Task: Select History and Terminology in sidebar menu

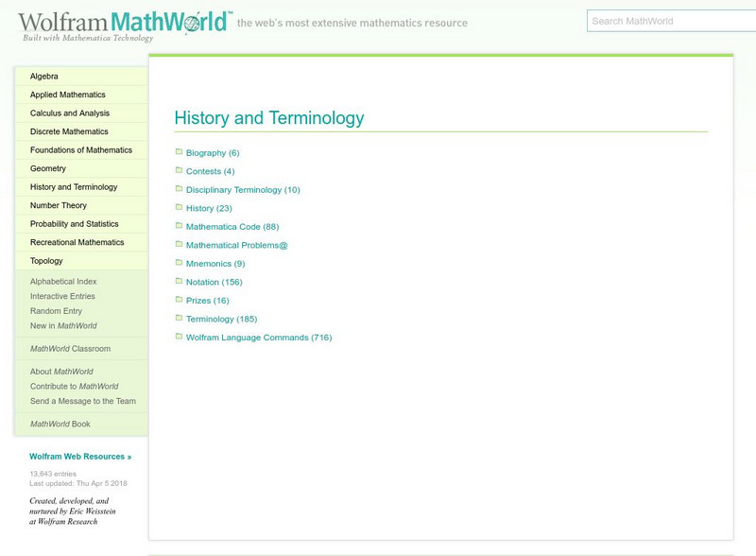Action: point(81,187)
